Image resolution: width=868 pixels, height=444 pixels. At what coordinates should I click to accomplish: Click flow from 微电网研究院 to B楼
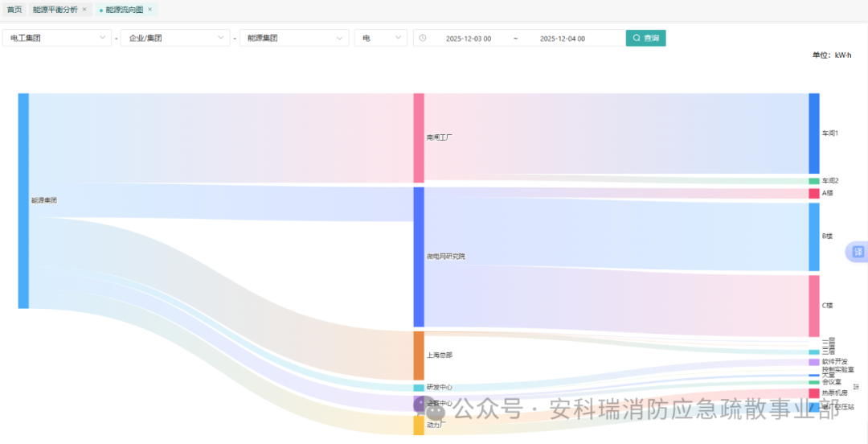click(x=616, y=232)
